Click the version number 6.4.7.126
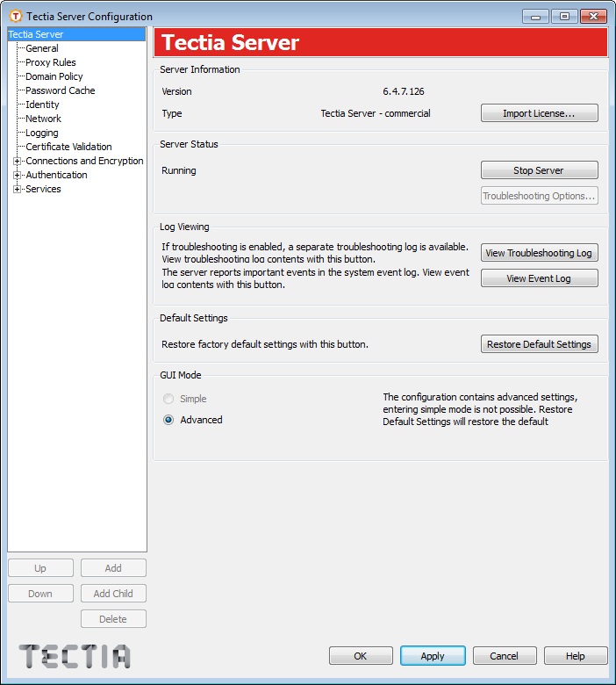 click(404, 91)
